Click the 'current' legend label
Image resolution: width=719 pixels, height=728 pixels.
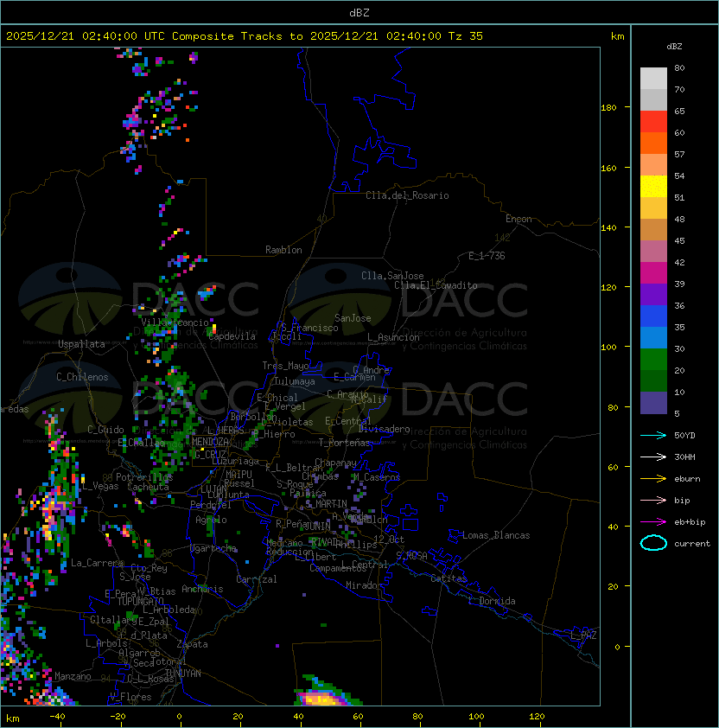[x=692, y=544]
